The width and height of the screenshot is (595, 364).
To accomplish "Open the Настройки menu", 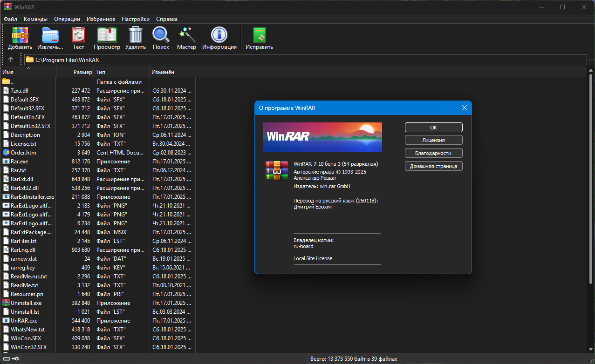I will [x=136, y=19].
